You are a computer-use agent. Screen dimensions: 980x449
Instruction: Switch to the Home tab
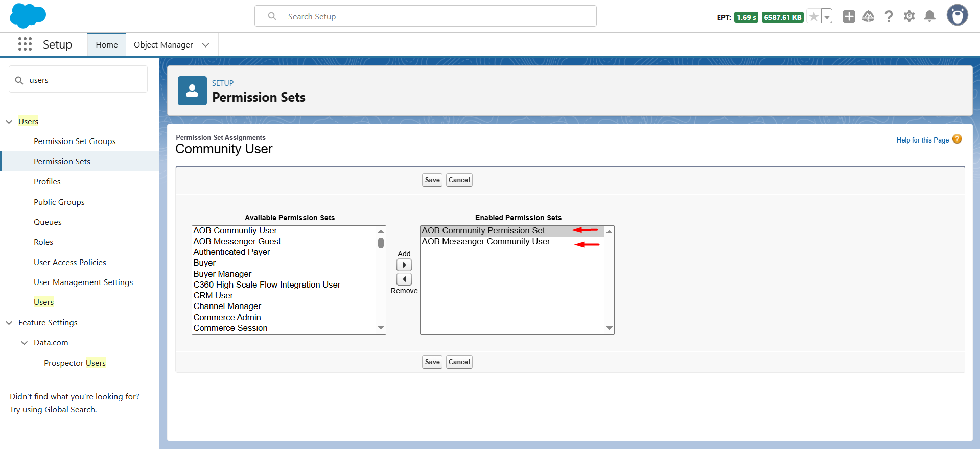click(x=107, y=45)
